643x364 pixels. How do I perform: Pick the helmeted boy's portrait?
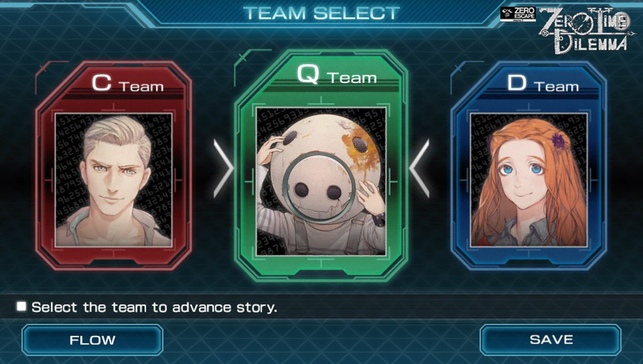pos(321,181)
